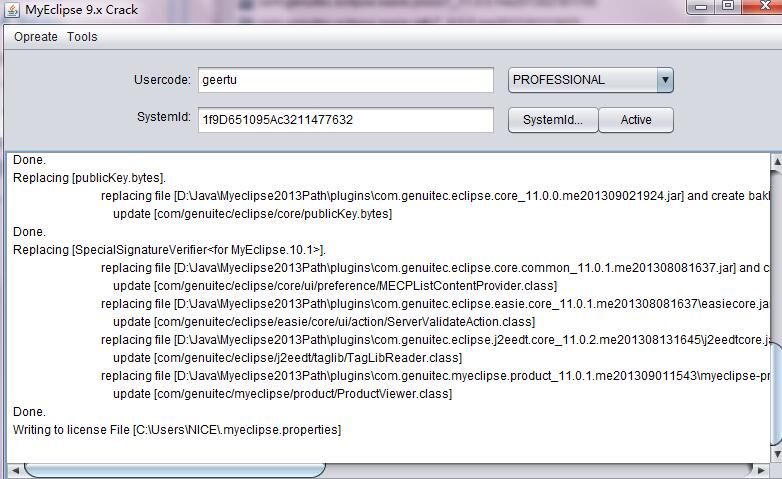The image size is (782, 479).
Task: Expand the PROFESSIONAL edition dropdown
Action: [664, 80]
